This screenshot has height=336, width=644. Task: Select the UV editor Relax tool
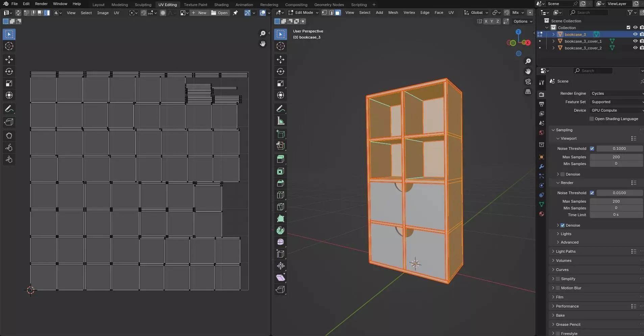coord(9,148)
